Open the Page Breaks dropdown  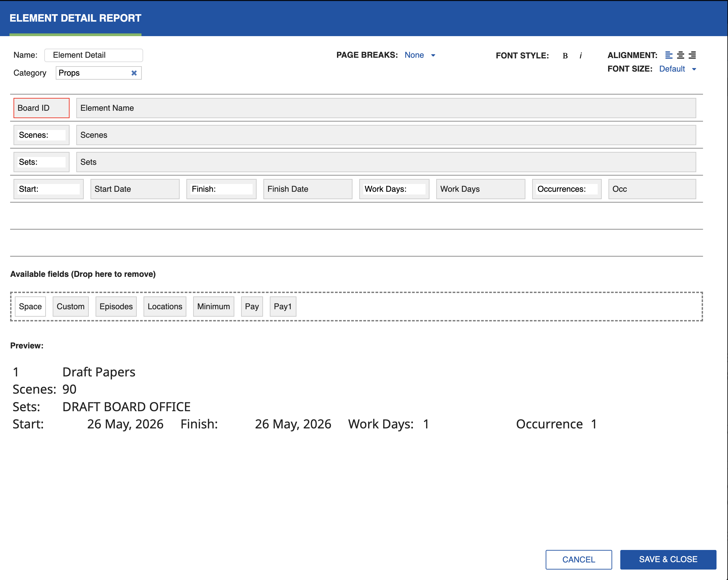(420, 55)
